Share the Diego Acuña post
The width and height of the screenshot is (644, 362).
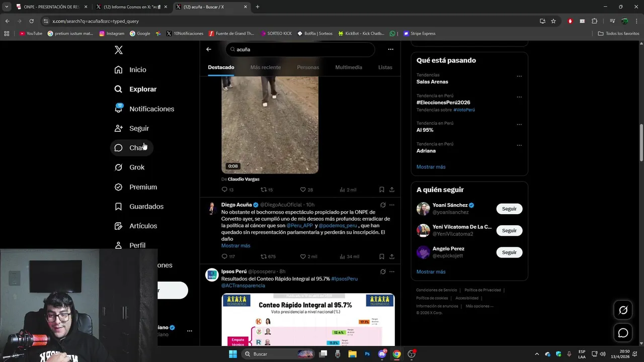pyautogui.click(x=392, y=256)
